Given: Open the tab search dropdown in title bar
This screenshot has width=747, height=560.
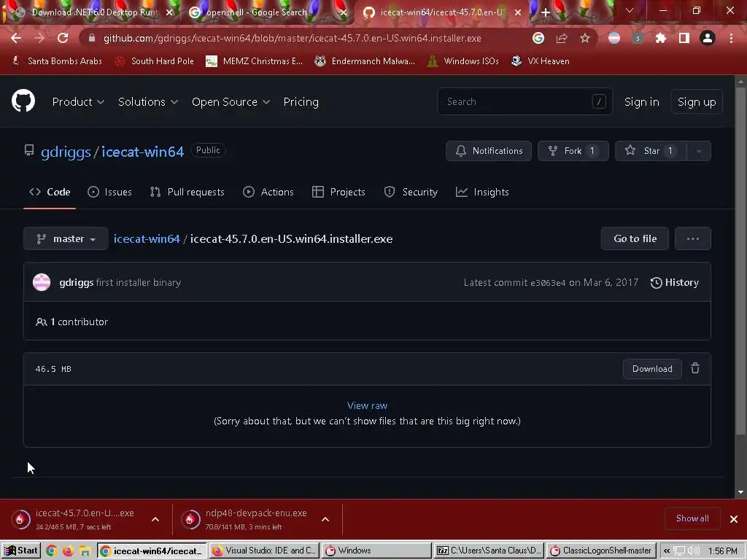Looking at the screenshot, I should coord(630,10).
